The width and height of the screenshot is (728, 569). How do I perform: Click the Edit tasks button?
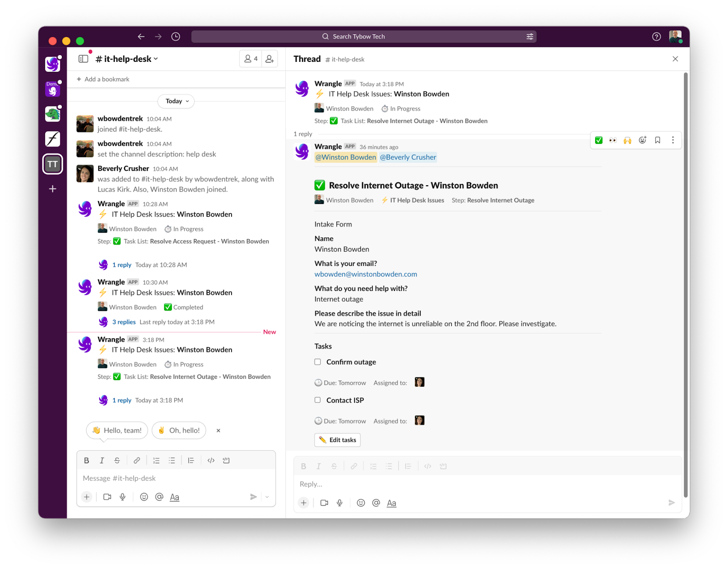point(338,440)
